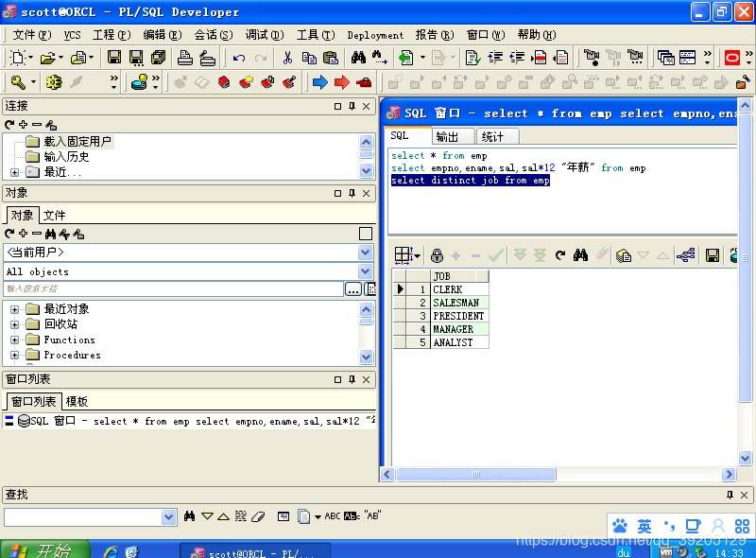
Task: Click the key Log on icon
Action: coord(18,82)
